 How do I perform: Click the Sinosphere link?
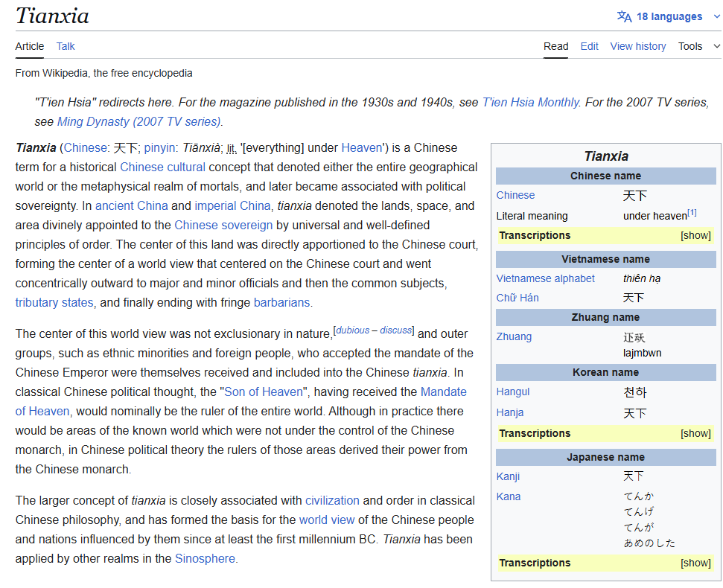coord(206,558)
